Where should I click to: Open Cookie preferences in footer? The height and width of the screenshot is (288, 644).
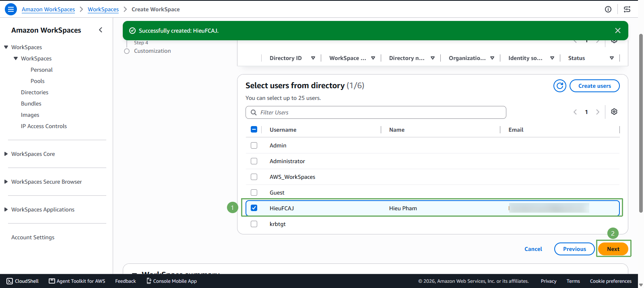pos(611,281)
